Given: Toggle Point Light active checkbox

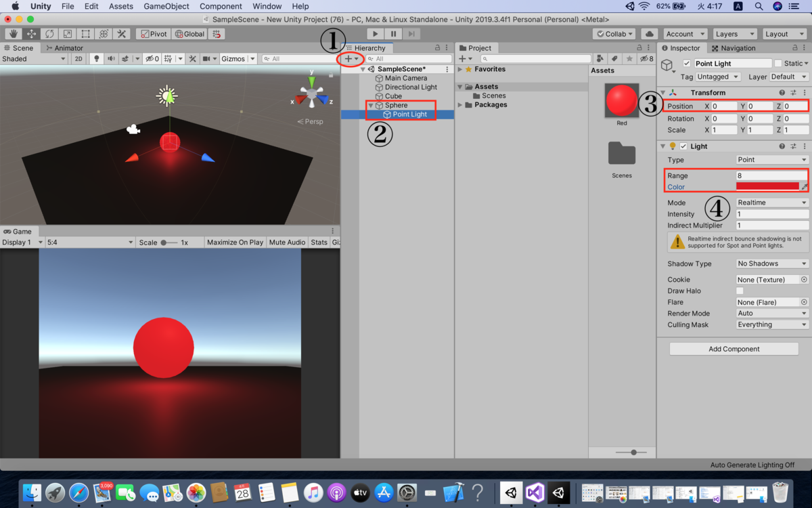Looking at the screenshot, I should coord(687,64).
